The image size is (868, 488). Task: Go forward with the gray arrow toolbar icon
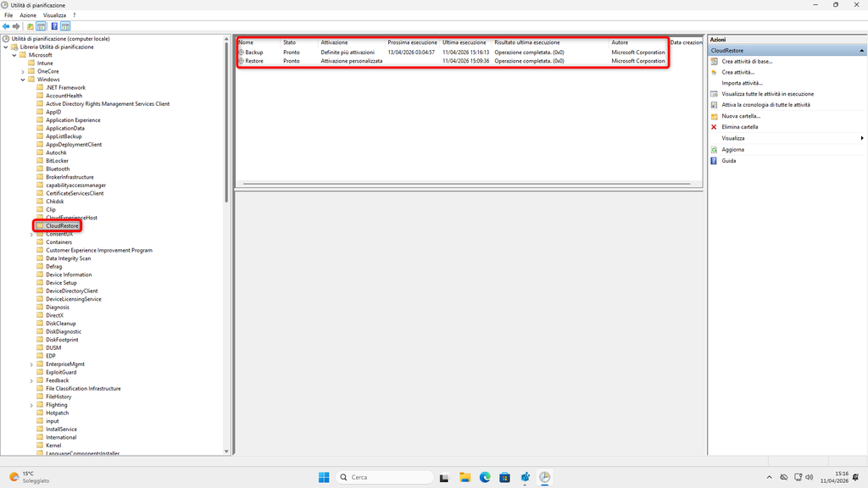(16, 26)
